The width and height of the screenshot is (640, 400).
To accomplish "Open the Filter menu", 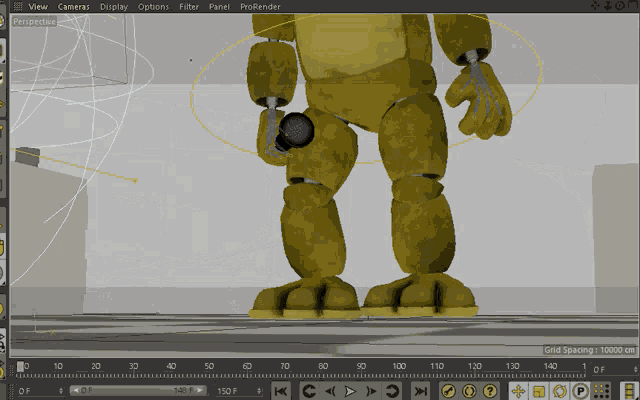I will [189, 7].
